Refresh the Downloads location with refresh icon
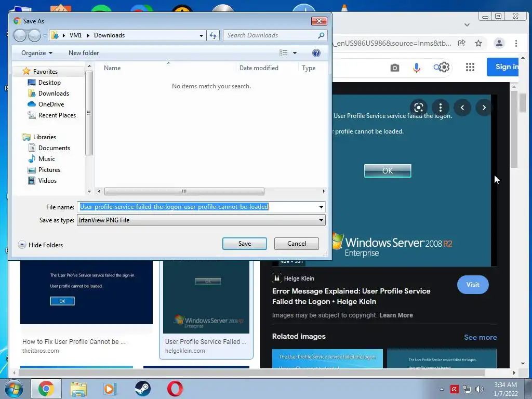This screenshot has width=532, height=399. point(213,35)
